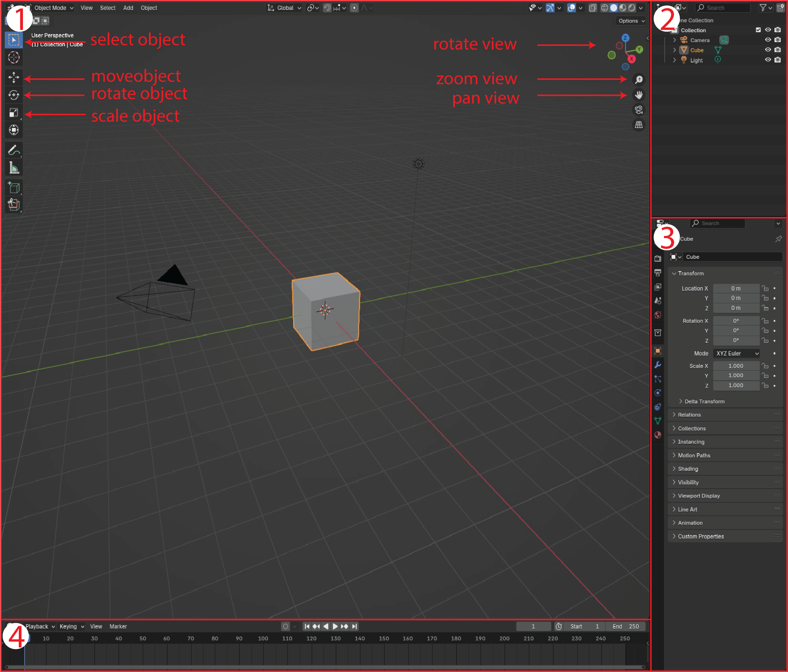Viewport: 788px width, 672px height.
Task: Open the Material properties tab icon
Action: click(658, 435)
